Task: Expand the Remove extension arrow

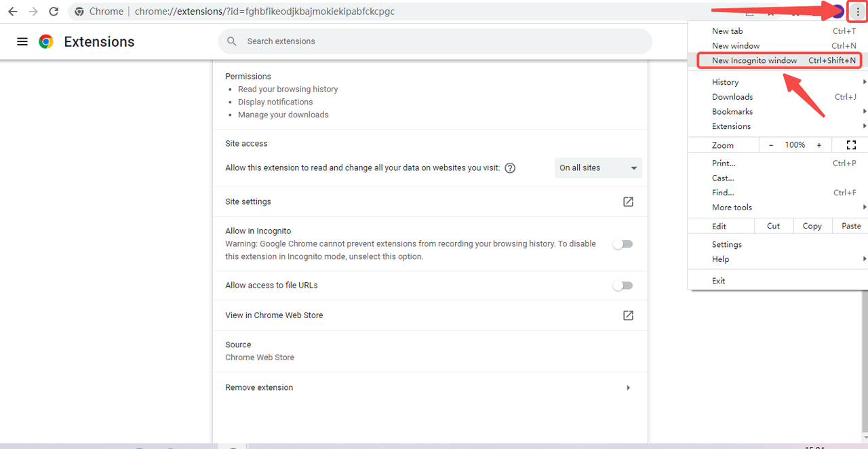Action: (x=628, y=388)
